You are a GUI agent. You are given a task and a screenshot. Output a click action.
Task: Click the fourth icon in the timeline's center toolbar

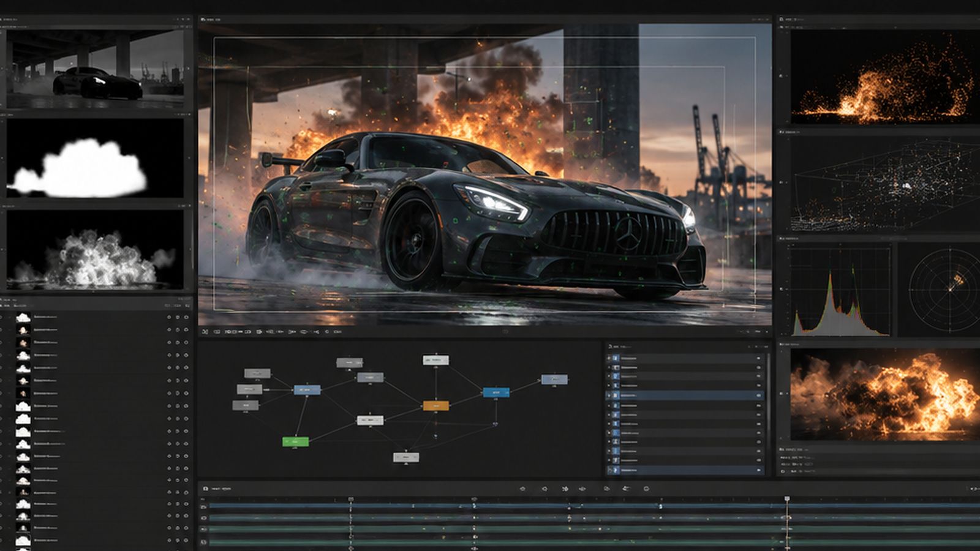(x=582, y=489)
